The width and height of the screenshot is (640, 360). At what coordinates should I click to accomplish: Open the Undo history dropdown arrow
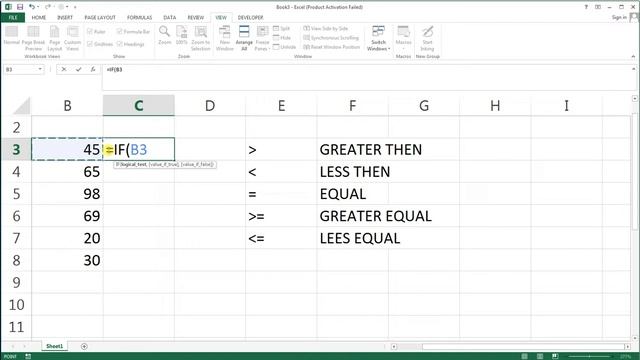[38, 7]
